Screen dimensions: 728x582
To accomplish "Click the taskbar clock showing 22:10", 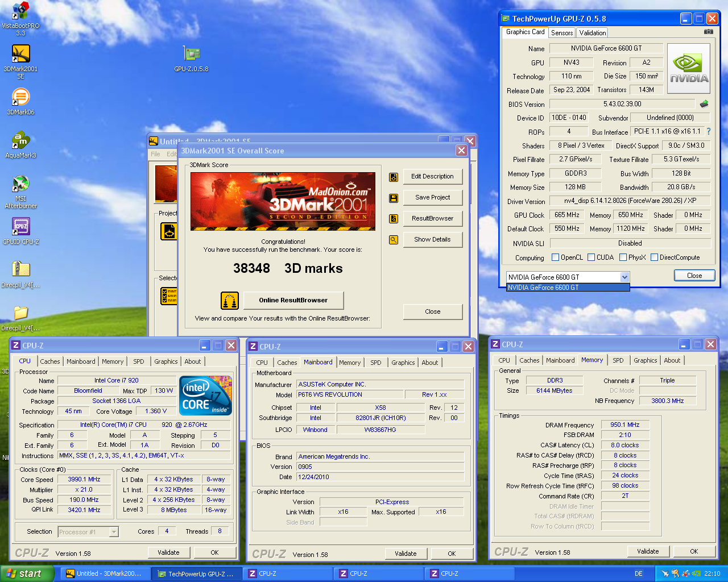I will click(x=712, y=574).
